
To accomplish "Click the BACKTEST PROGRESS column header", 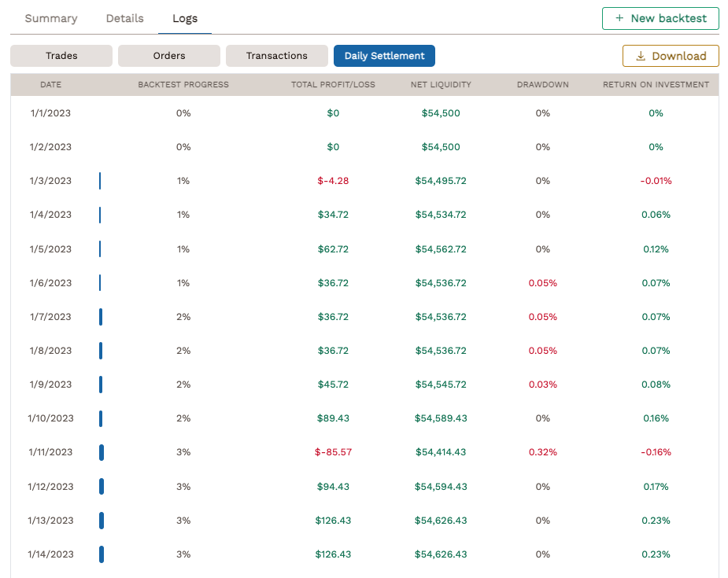I will click(183, 84).
